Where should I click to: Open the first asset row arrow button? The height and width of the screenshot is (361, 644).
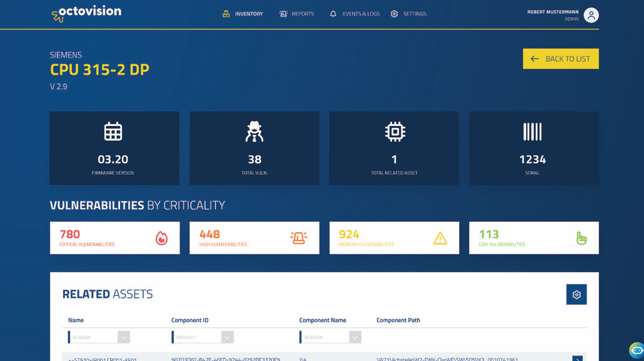pos(577,358)
